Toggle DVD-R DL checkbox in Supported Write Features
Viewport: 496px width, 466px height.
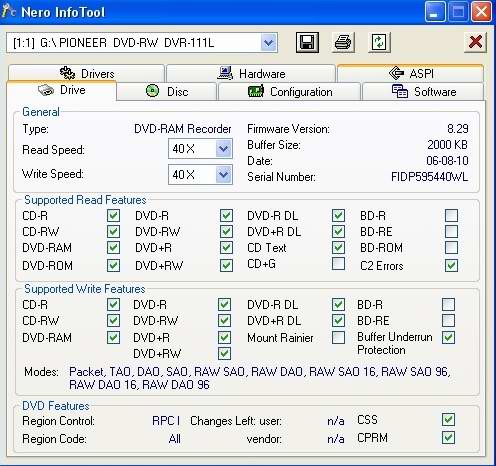pyautogui.click(x=338, y=304)
